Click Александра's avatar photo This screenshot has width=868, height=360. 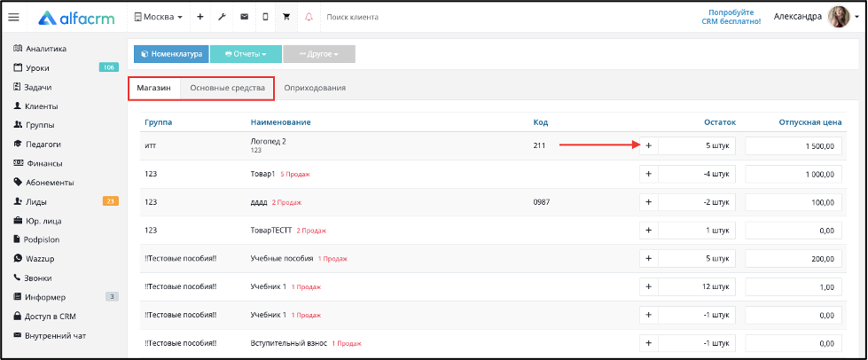tap(838, 17)
